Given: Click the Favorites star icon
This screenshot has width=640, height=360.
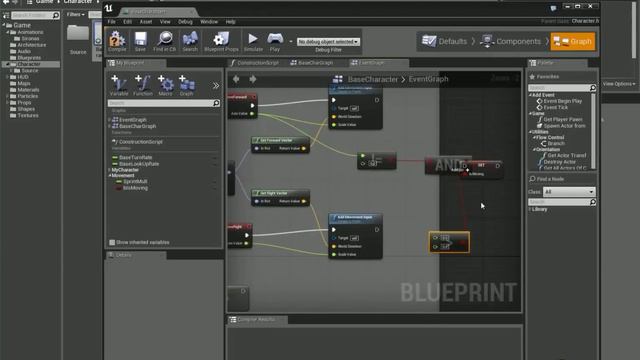Looking at the screenshot, I should (x=532, y=76).
